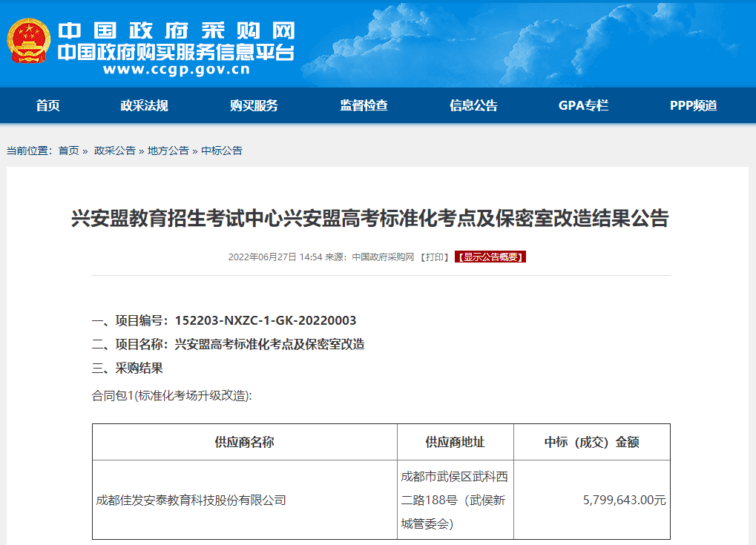Open the 中标公告 breadcrumb link

(x=222, y=151)
